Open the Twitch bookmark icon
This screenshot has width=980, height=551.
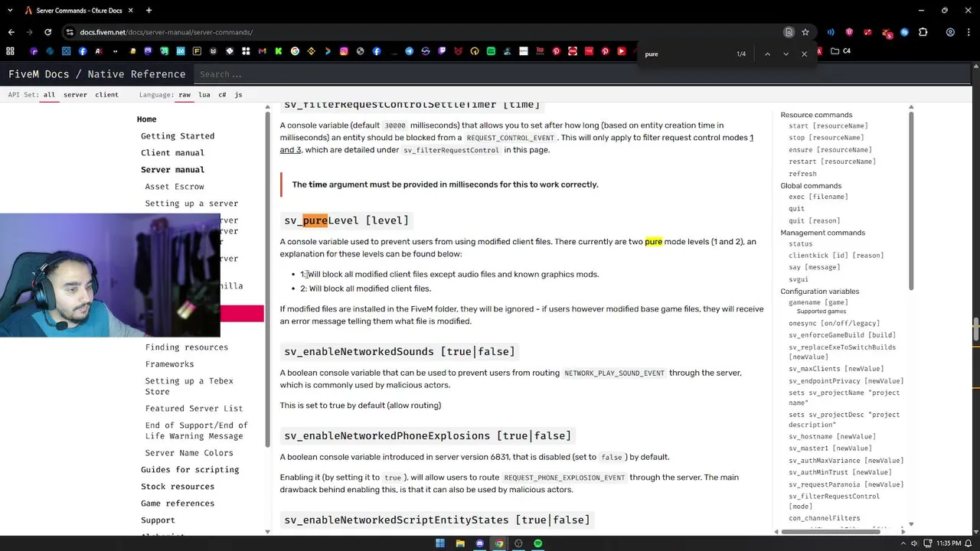(x=442, y=51)
